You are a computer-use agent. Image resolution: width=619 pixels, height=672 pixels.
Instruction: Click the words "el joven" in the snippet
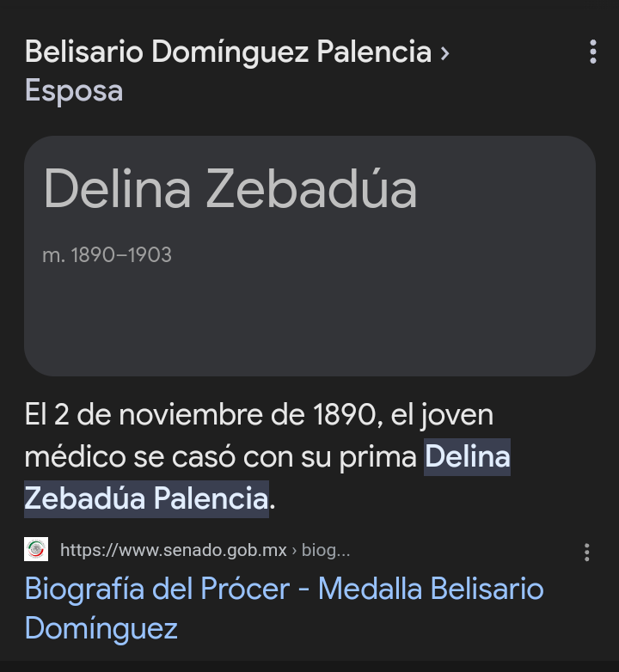(443, 415)
